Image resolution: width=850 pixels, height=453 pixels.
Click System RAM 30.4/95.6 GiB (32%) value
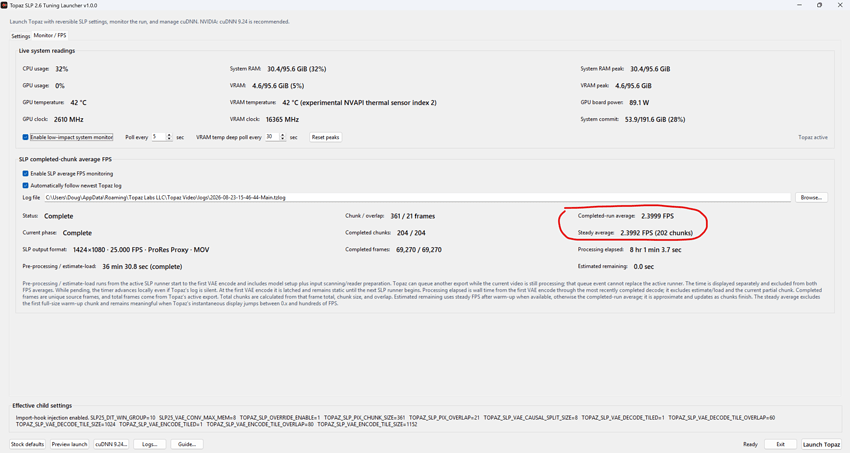pyautogui.click(x=297, y=69)
